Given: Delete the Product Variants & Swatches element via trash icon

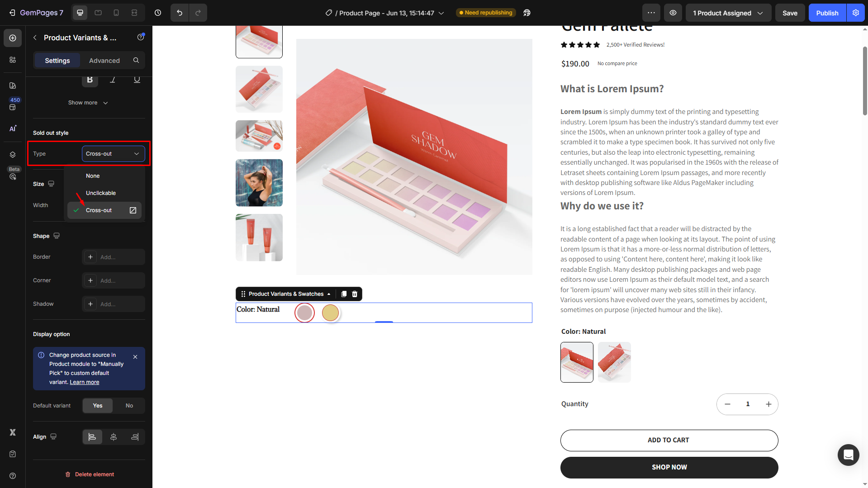Looking at the screenshot, I should 355,294.
